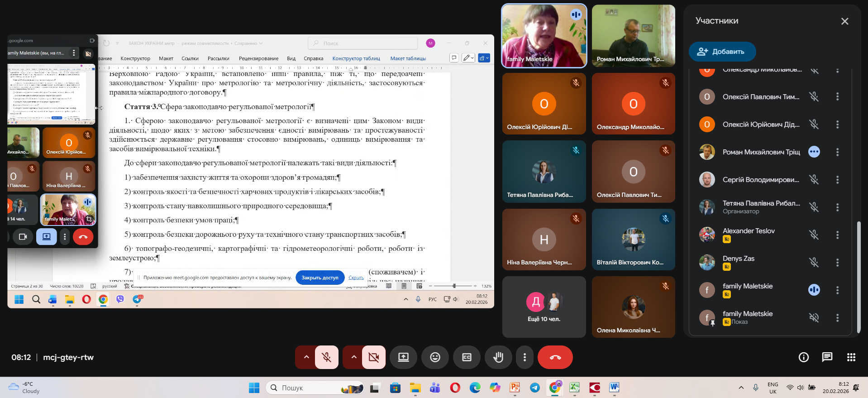Screen dimensions: 868x398
Task: Open the activities grid icon
Action: (x=851, y=357)
